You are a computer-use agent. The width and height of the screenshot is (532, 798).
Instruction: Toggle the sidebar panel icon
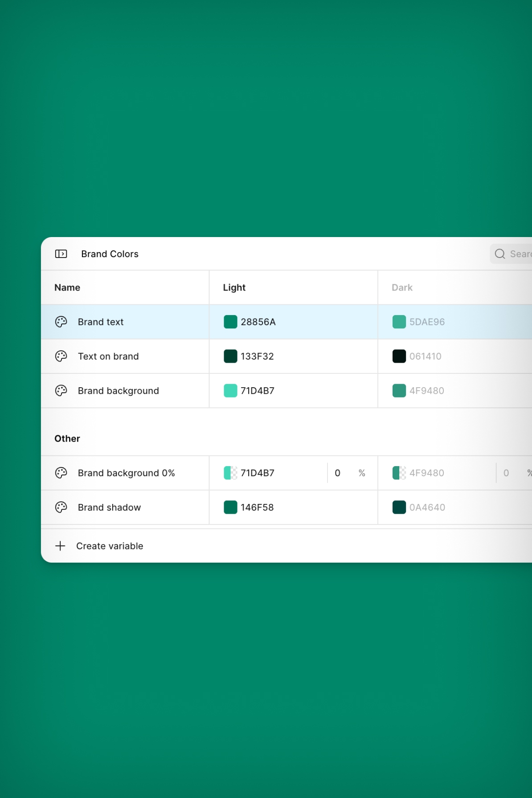61,254
